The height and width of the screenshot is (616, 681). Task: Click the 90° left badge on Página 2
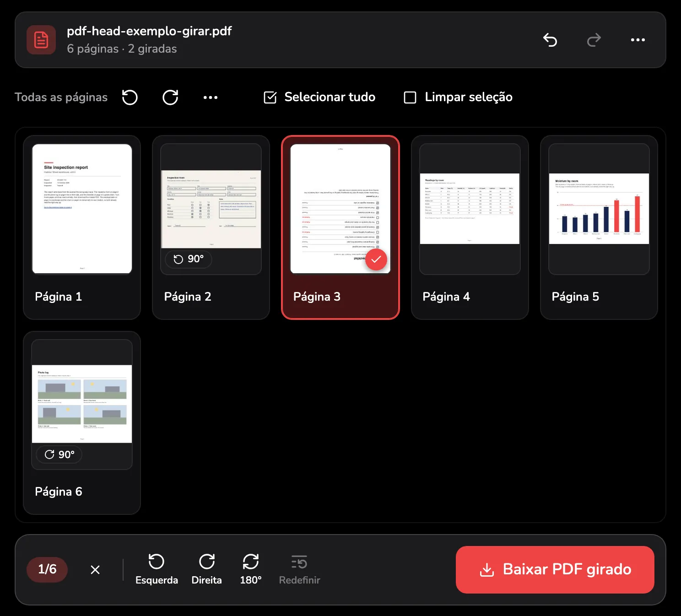pyautogui.click(x=189, y=259)
